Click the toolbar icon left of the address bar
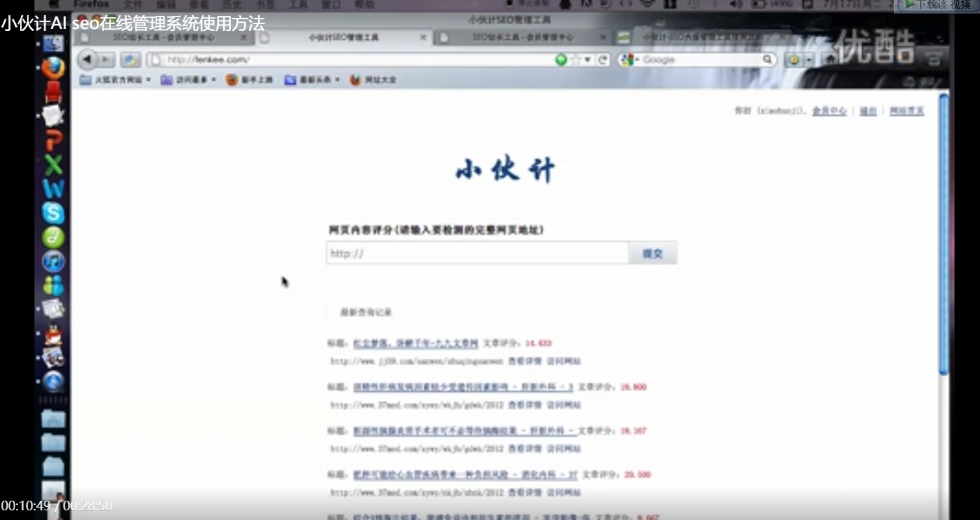 131,60
